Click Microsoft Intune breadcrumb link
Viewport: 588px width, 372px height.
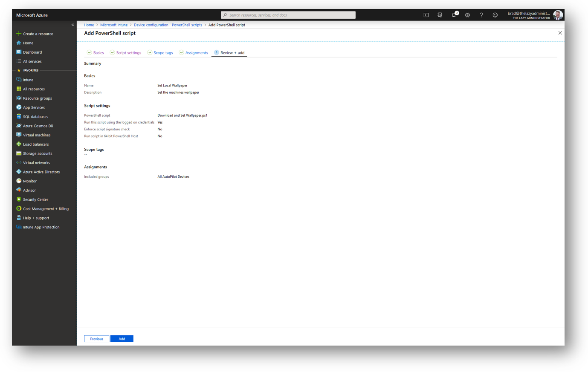(x=114, y=25)
